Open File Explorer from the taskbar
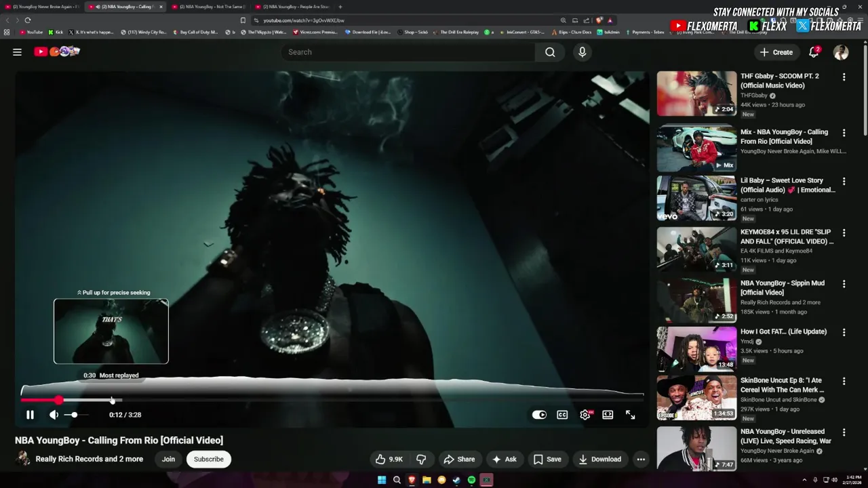The height and width of the screenshot is (488, 868). [x=427, y=480]
